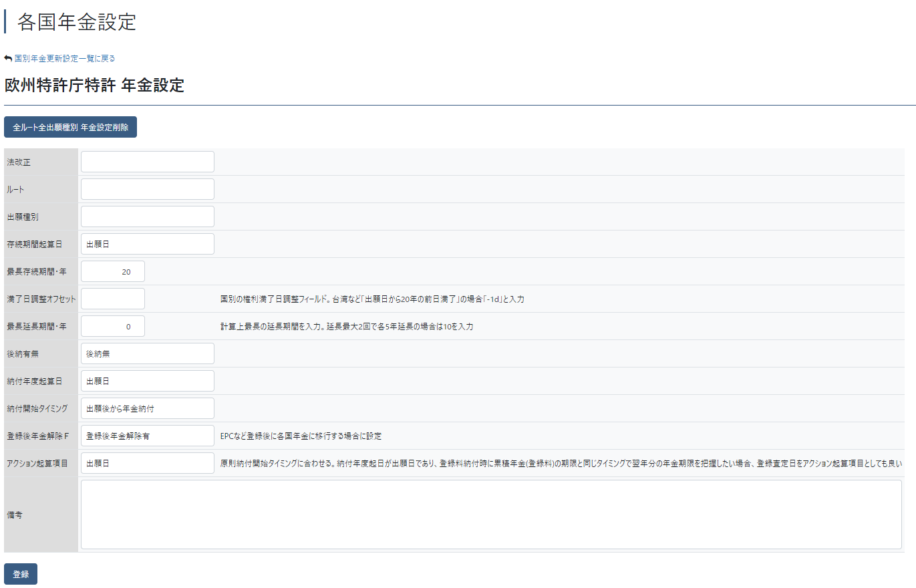Click the hint text starting 原則納付開始タイミングに合わせる
Image resolution: width=916 pixels, height=588 pixels.
pos(561,464)
